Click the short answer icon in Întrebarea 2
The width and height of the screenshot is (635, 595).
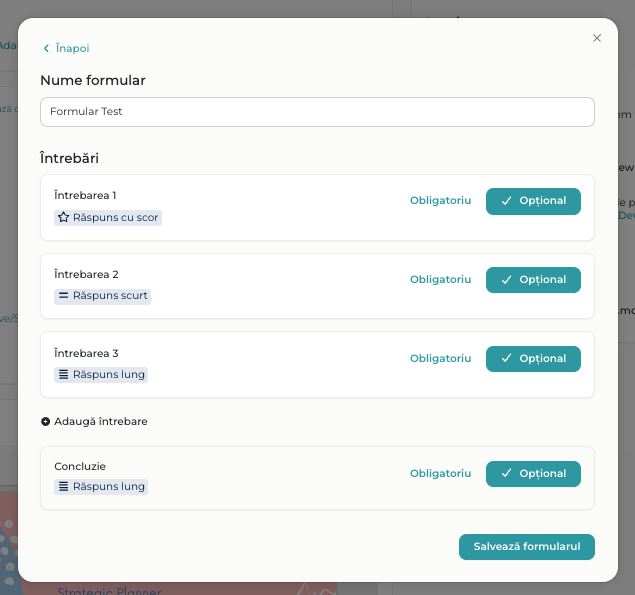coord(63,296)
